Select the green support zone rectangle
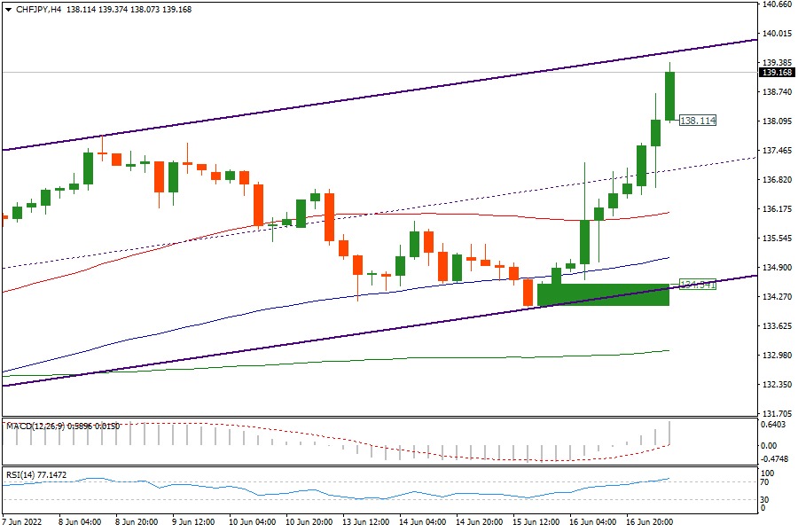The width and height of the screenshot is (798, 532). pyautogui.click(x=603, y=295)
